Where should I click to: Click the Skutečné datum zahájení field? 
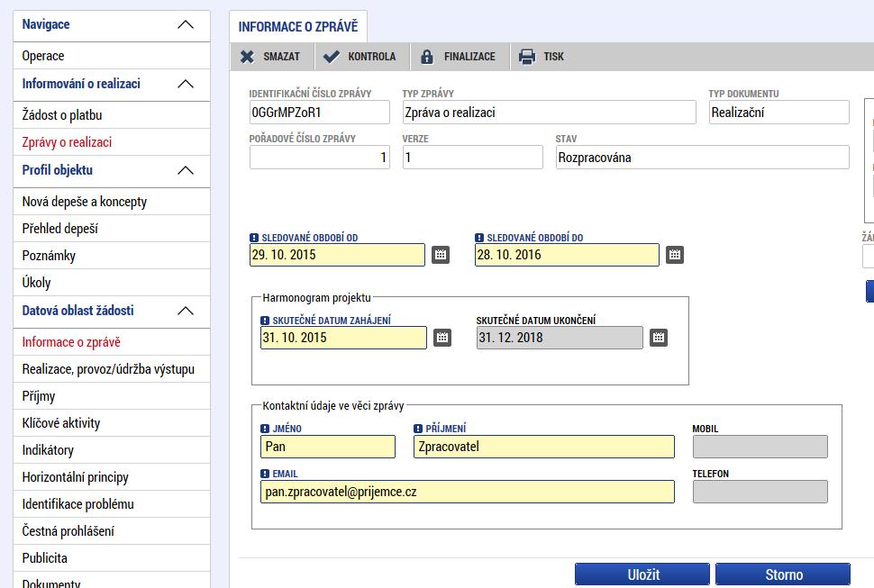click(x=343, y=338)
